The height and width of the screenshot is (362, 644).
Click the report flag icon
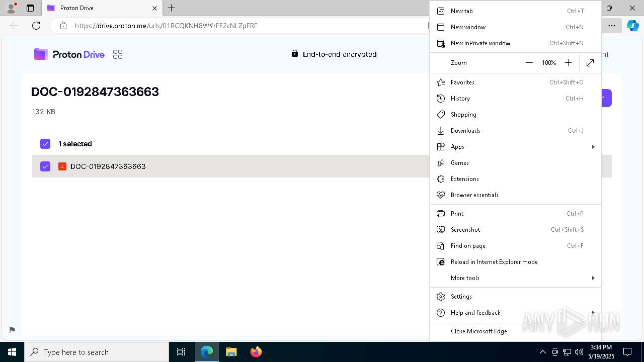pyautogui.click(x=12, y=330)
